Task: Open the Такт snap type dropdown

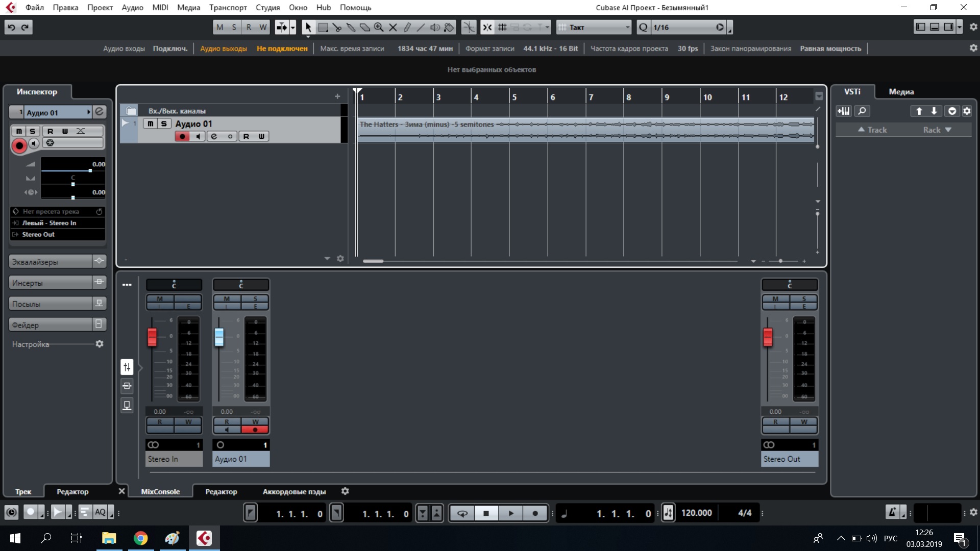Action: coord(595,28)
